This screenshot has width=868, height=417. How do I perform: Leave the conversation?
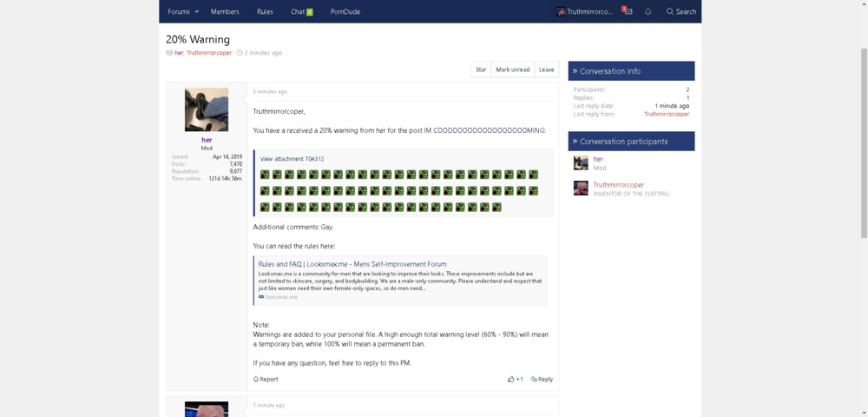pos(546,69)
